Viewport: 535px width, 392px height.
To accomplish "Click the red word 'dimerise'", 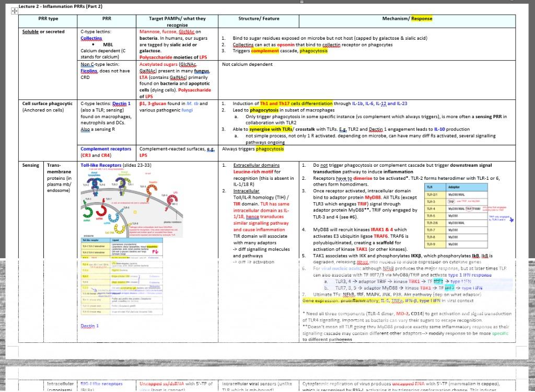I will click(363, 178).
